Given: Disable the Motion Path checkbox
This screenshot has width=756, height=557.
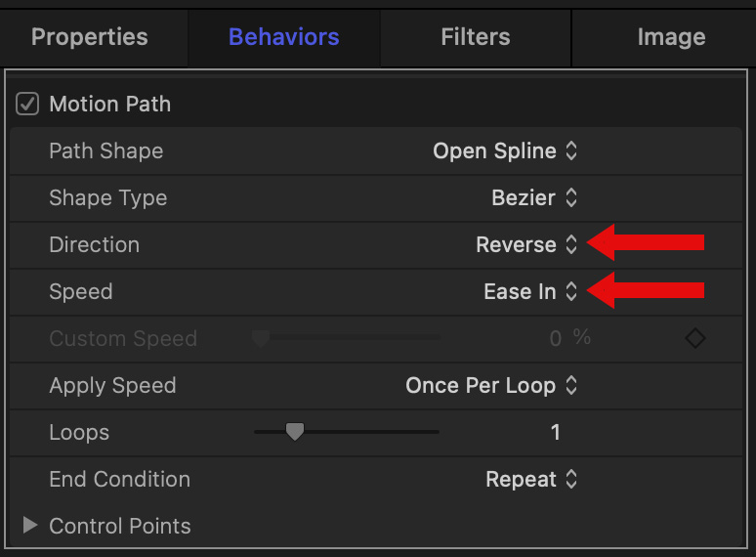Looking at the screenshot, I should [x=27, y=104].
